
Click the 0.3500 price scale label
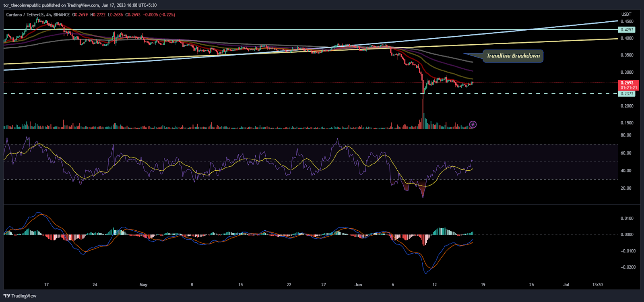[x=627, y=55]
